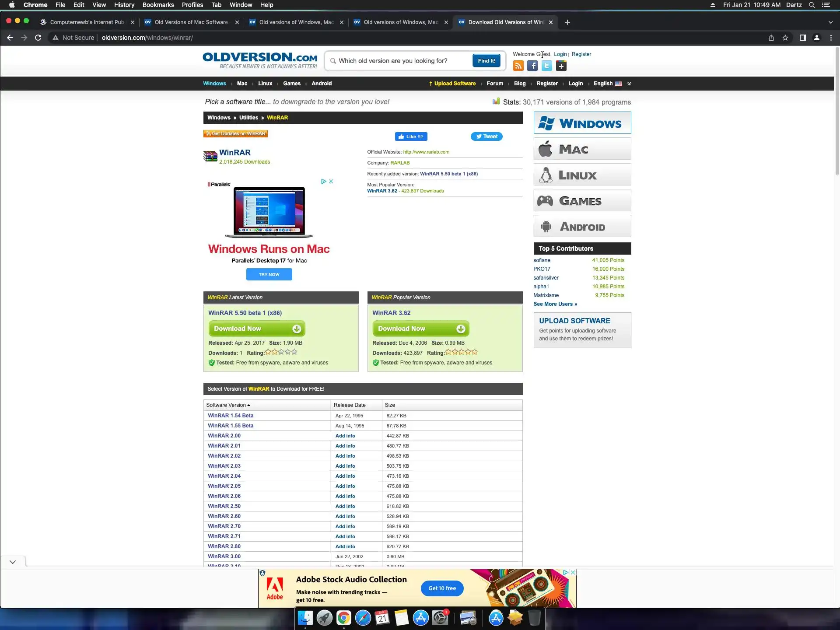This screenshot has width=840, height=630.
Task: Switch to Computernewb's Internet Pub tab
Action: pos(87,22)
